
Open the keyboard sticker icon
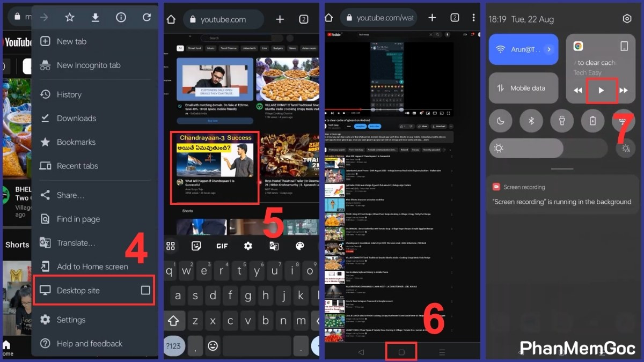tap(196, 246)
